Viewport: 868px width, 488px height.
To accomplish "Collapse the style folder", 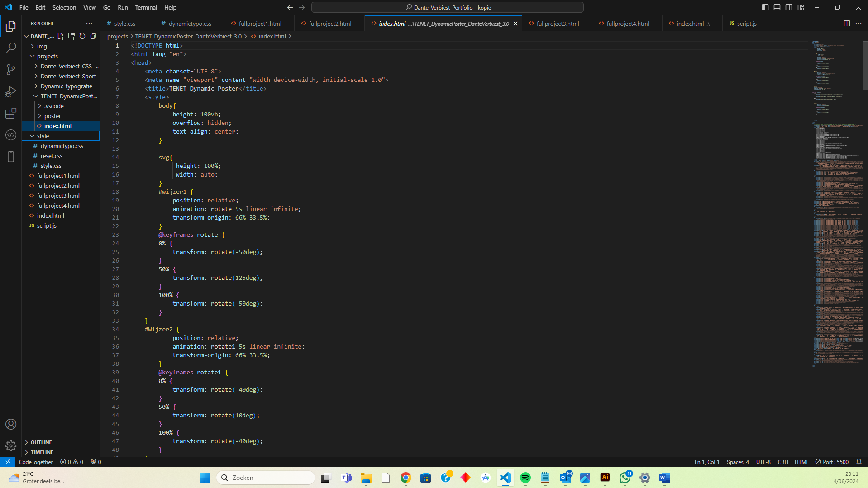I will tap(61, 136).
